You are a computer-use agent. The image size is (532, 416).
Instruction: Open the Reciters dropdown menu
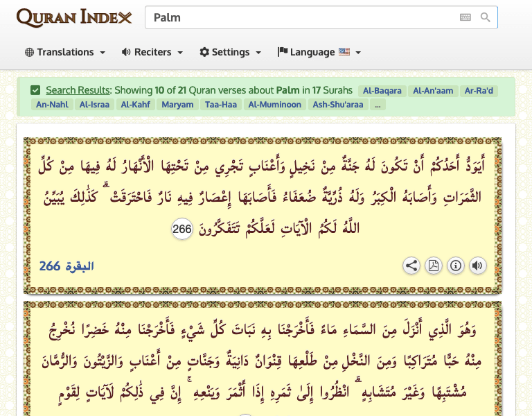[152, 52]
